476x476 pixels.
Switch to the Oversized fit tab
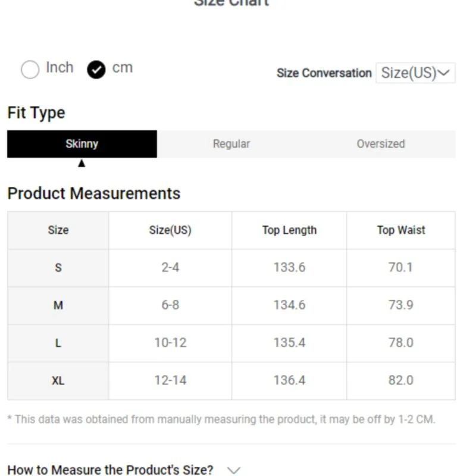coord(381,144)
